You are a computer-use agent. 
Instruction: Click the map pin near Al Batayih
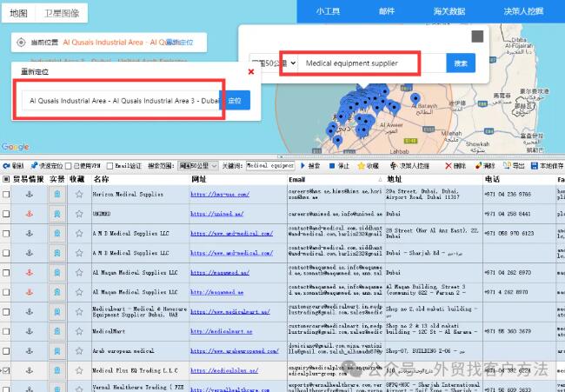coord(415,98)
